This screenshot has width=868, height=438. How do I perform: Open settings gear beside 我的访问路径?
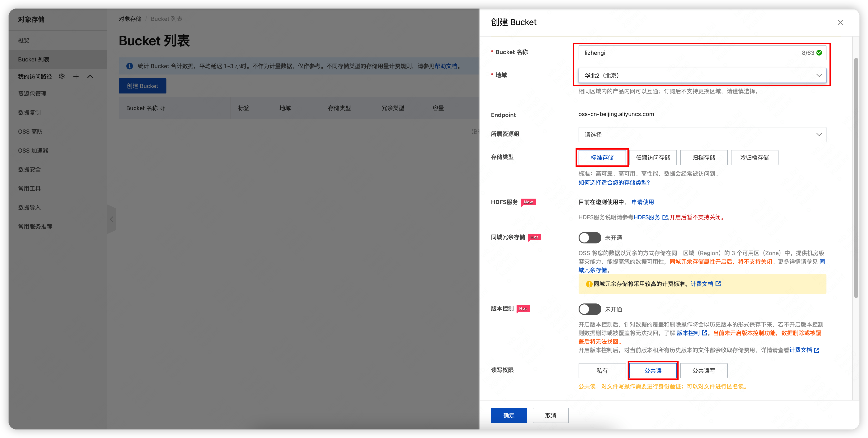[62, 76]
